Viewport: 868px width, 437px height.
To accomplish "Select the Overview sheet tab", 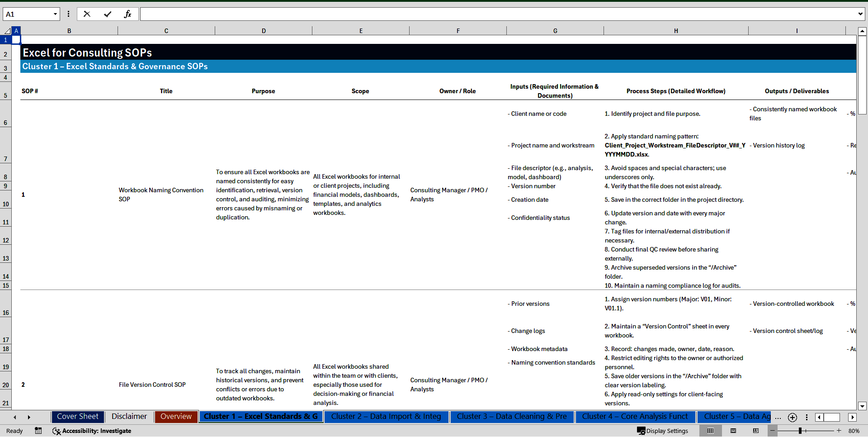I will click(176, 416).
